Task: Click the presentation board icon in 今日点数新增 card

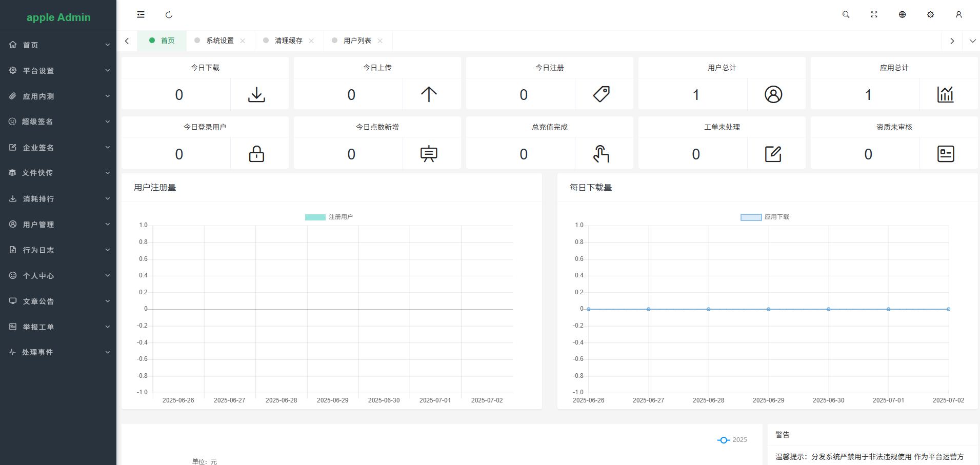Action: (x=429, y=154)
